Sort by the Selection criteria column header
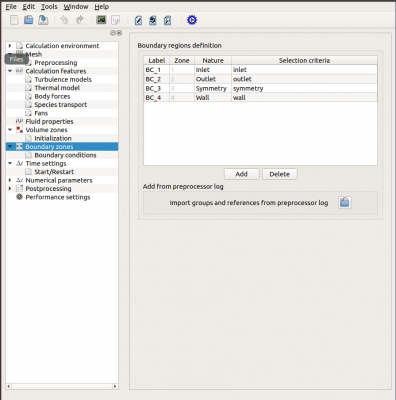 pos(304,60)
